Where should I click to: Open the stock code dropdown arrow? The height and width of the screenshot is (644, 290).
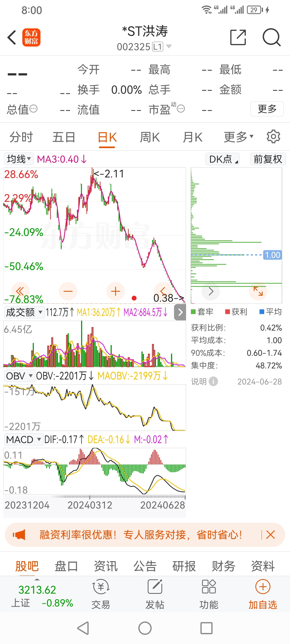pyautogui.click(x=169, y=46)
